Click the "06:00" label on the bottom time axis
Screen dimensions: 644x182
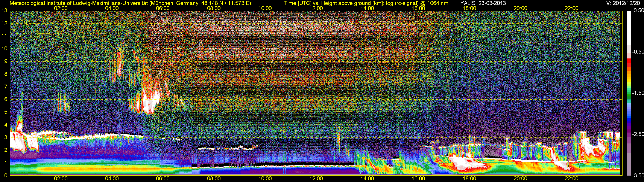point(163,179)
